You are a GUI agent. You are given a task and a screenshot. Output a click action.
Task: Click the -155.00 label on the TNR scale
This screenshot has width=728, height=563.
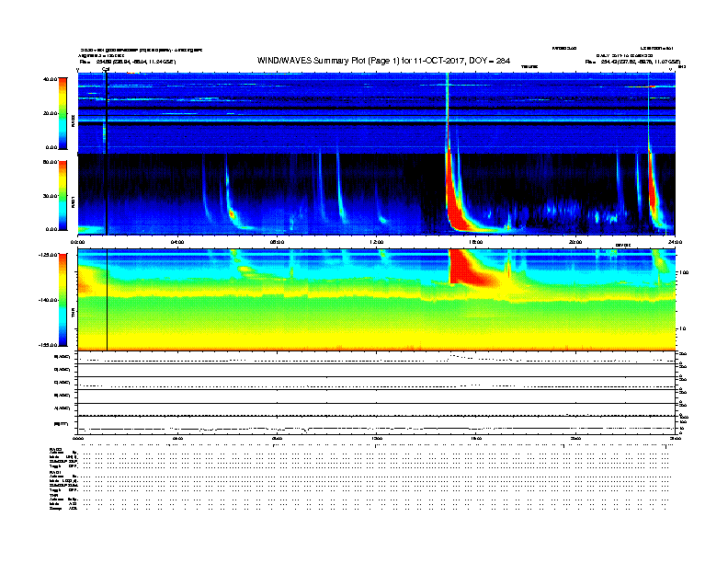coord(49,345)
